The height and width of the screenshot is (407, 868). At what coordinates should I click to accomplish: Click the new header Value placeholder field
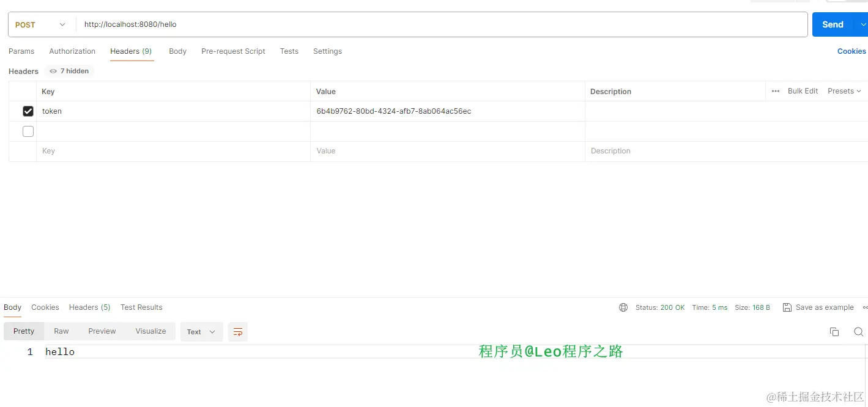[x=448, y=151]
